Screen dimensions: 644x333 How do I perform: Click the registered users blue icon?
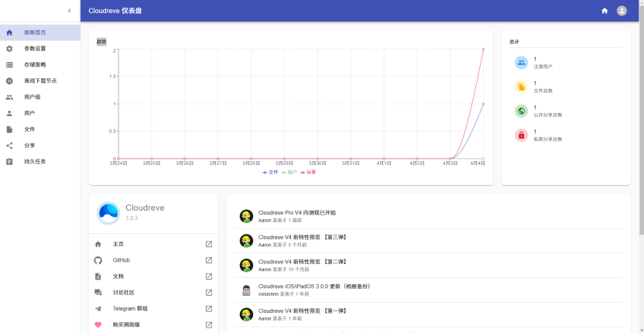(521, 63)
